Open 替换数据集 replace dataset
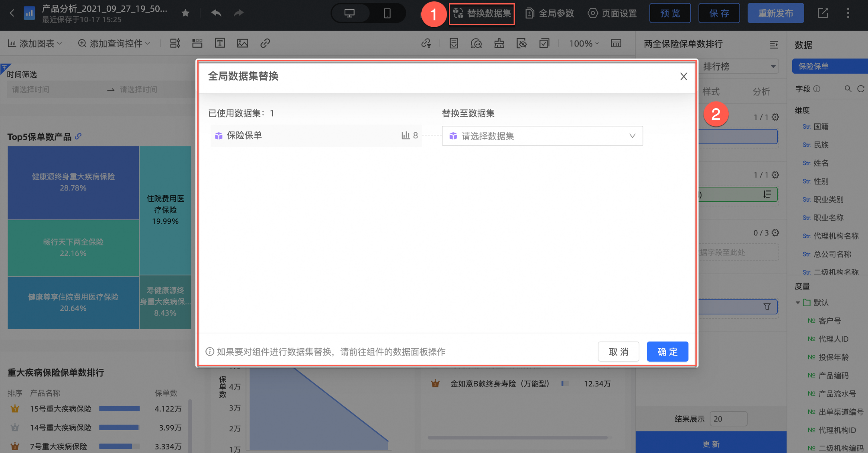The height and width of the screenshot is (453, 868). coord(482,14)
